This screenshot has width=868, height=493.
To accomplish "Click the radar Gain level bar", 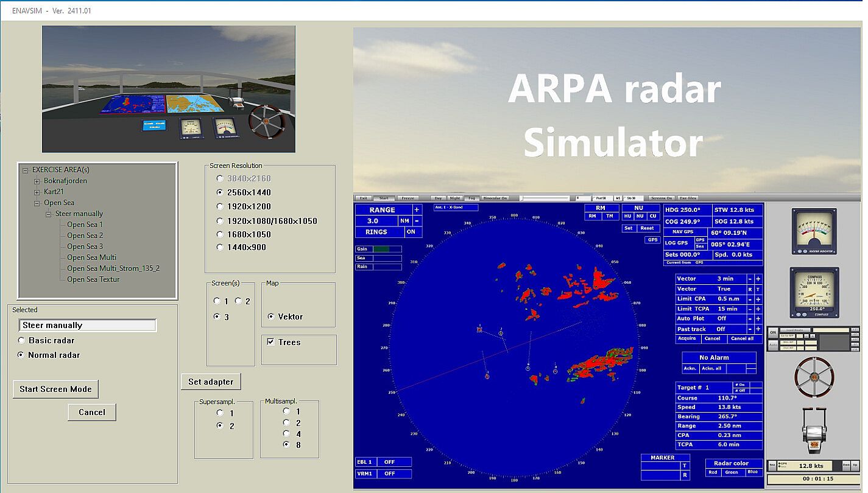I will 387,249.
